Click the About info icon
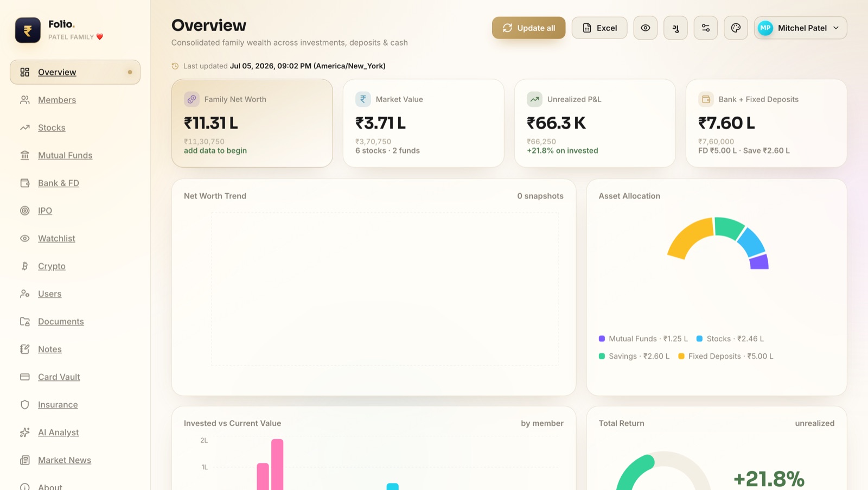The width and height of the screenshot is (868, 490). [25, 487]
